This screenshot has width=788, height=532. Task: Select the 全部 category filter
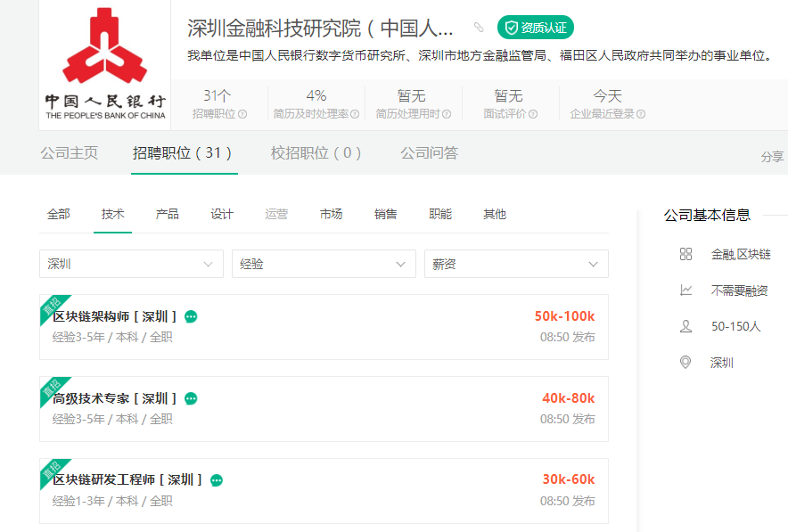pyautogui.click(x=59, y=214)
